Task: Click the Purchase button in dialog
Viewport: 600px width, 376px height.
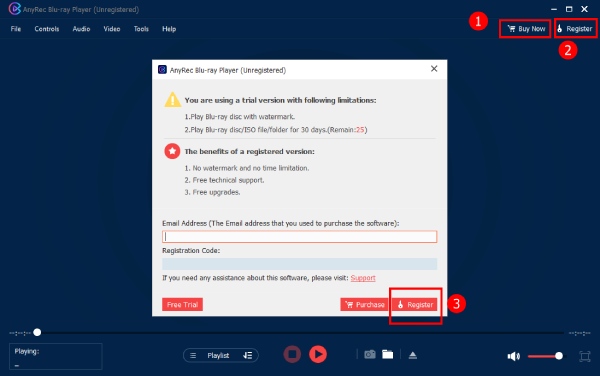Action: point(365,305)
